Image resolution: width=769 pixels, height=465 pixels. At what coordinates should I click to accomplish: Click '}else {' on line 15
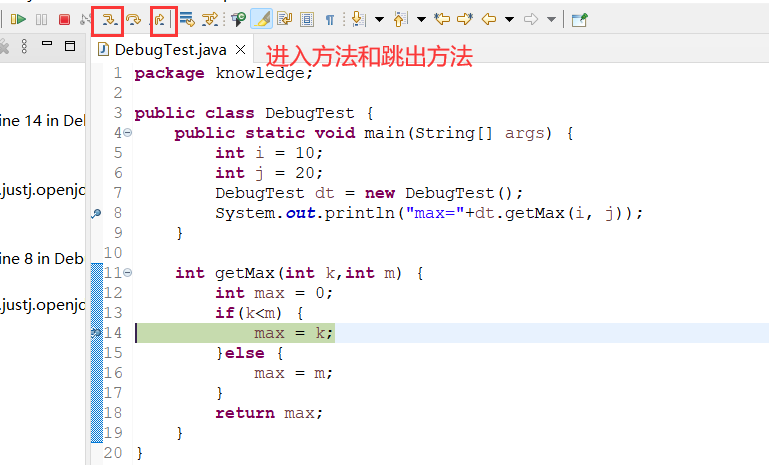point(249,353)
